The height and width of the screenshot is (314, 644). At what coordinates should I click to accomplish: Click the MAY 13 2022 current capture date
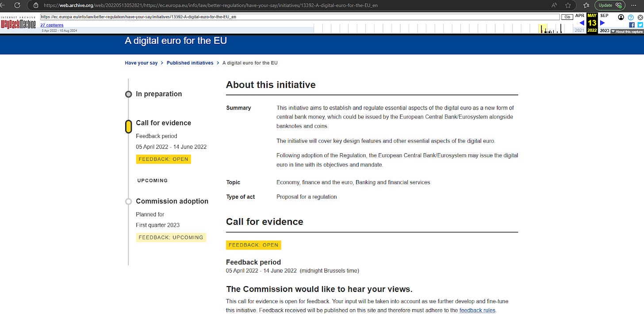tap(592, 23)
